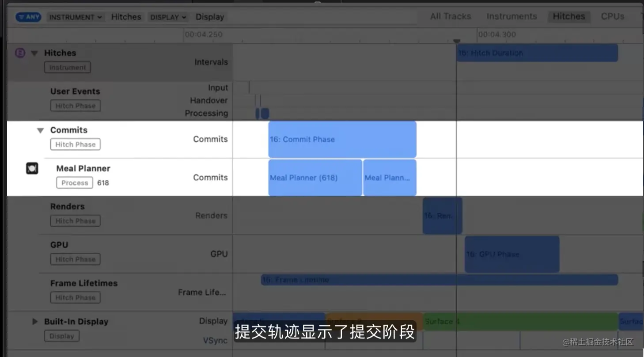Open the INSTRUMENT filter dropdown
The width and height of the screenshot is (644, 357).
[x=76, y=17]
